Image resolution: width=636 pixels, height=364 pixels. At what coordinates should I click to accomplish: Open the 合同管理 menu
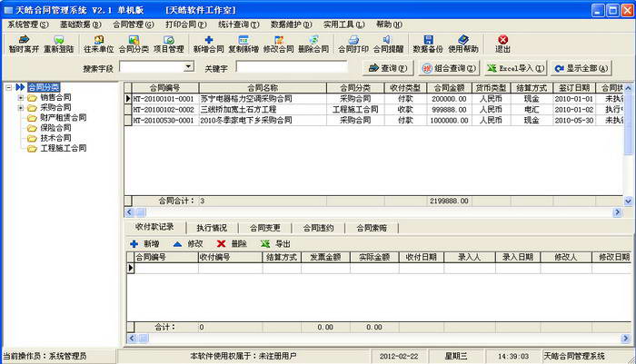(133, 25)
